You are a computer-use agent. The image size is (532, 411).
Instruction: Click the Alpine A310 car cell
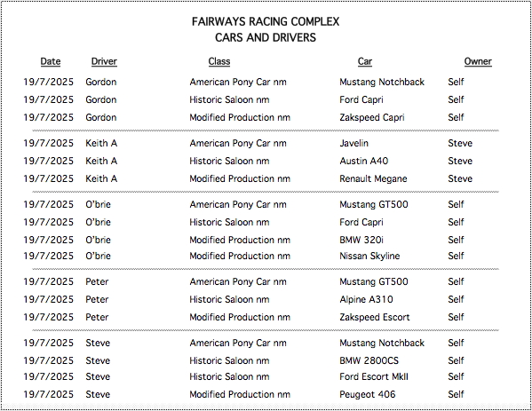(366, 299)
